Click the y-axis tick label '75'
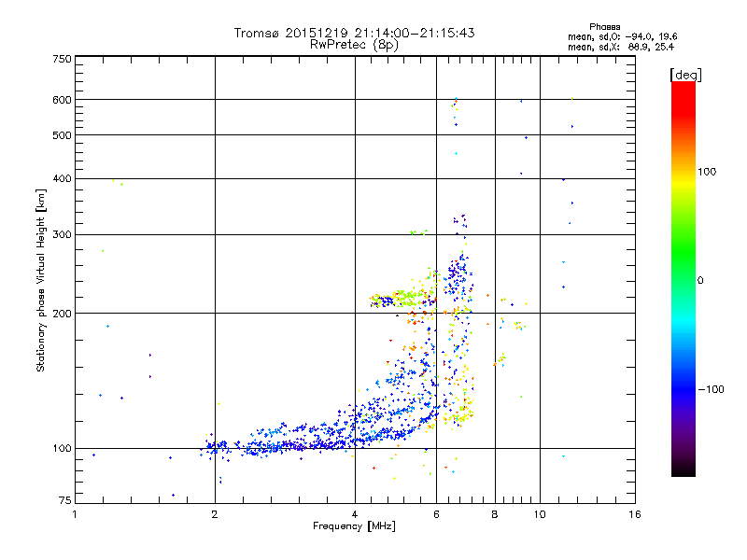747x560 pixels. point(65,500)
